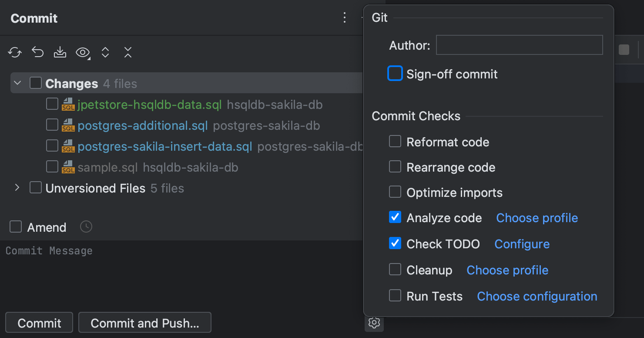Screen dimensions: 644x338
Task: Click the Collapse All icon
Action: click(x=127, y=53)
